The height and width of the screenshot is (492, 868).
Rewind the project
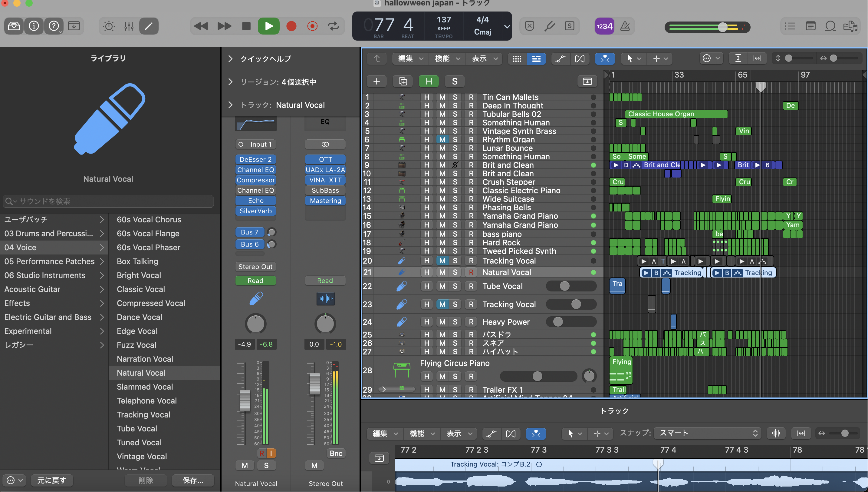(201, 26)
